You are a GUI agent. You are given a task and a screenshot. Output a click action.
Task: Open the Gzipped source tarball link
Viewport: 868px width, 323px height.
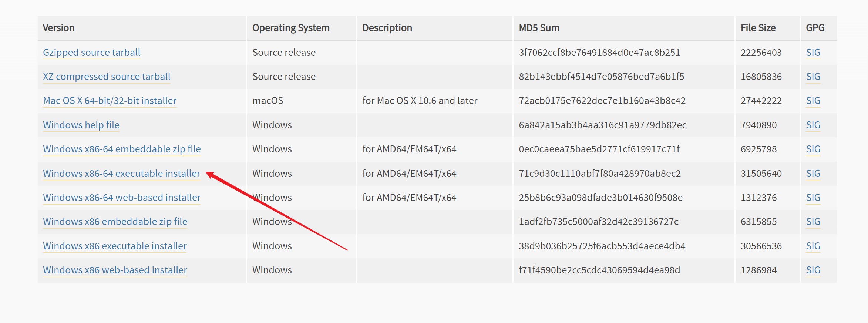(91, 53)
